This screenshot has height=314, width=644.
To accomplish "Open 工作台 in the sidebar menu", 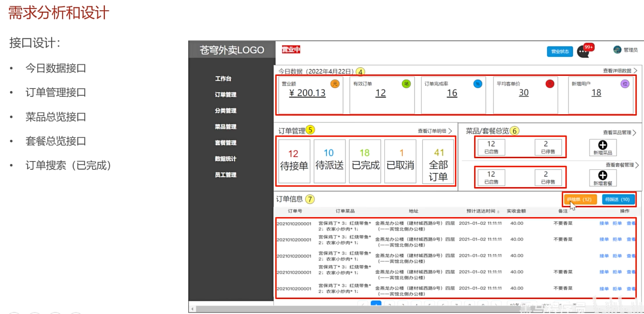I will tap(224, 79).
